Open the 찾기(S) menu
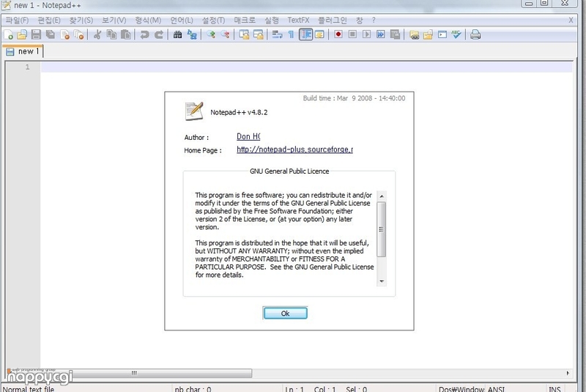 tap(81, 21)
